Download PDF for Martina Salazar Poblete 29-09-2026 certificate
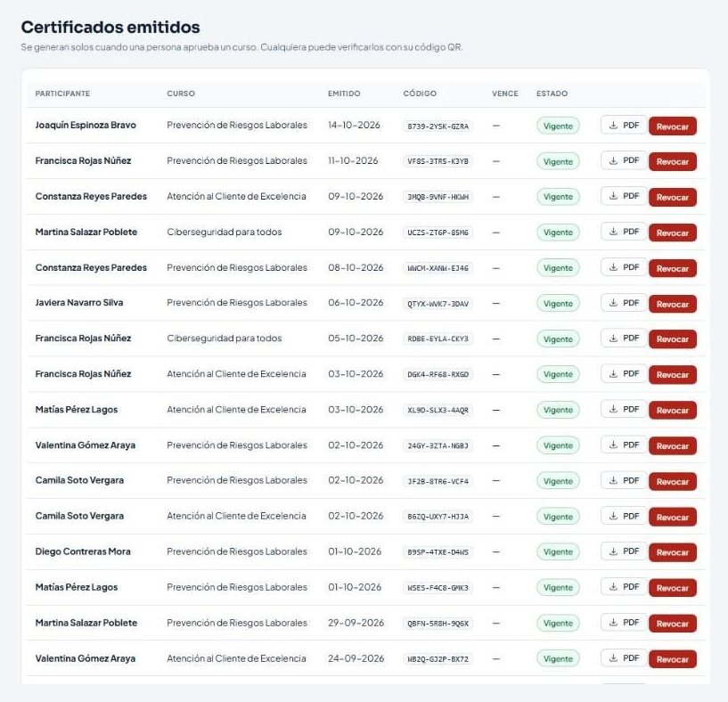The height and width of the screenshot is (702, 728). pyautogui.click(x=624, y=622)
